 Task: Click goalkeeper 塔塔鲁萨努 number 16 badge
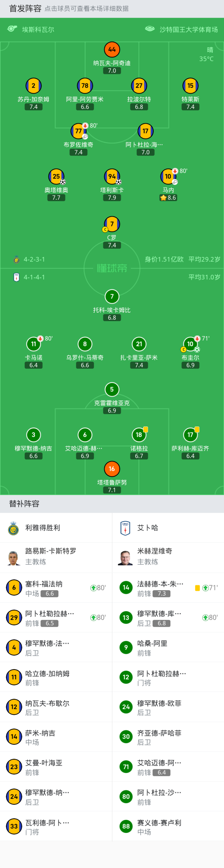click(x=112, y=469)
